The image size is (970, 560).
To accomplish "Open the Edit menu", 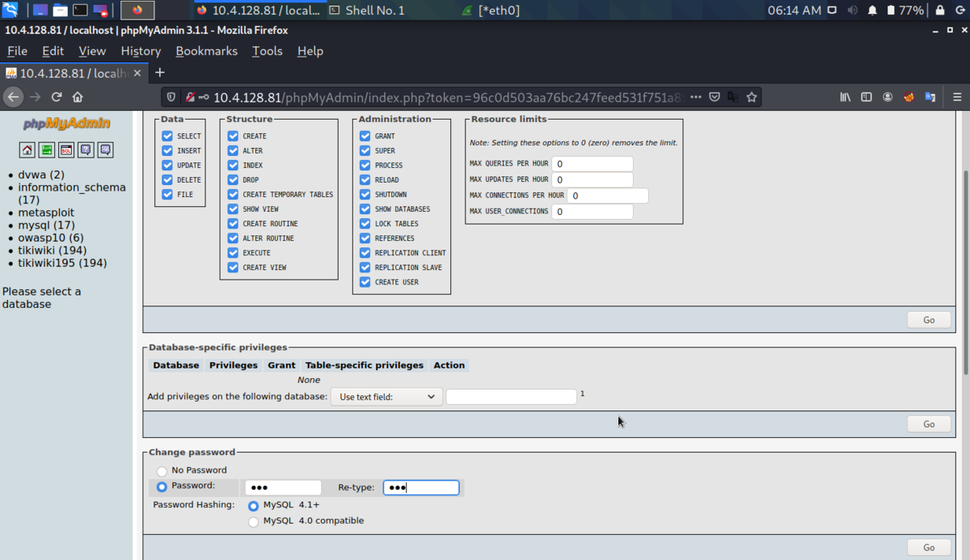I will (x=53, y=51).
